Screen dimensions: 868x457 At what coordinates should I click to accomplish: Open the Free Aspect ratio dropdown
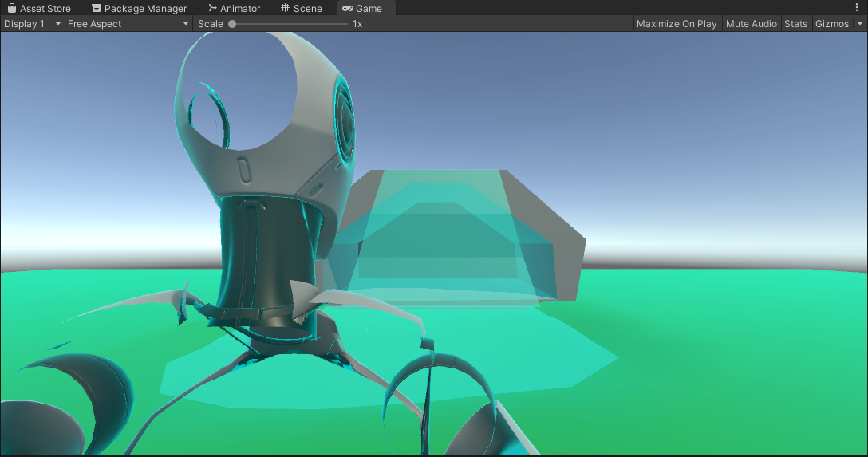pyautogui.click(x=128, y=24)
